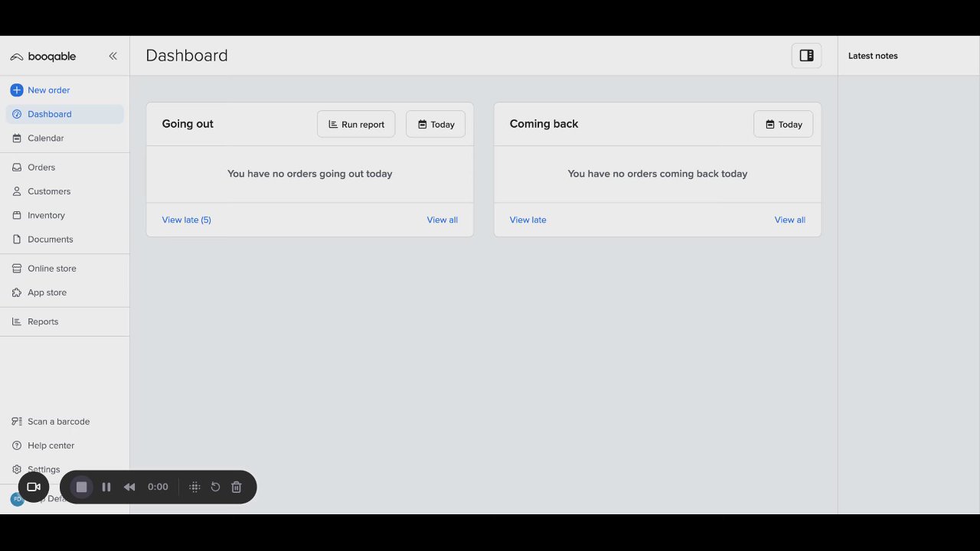Open the recorder grid options icon
This screenshot has width=980, height=551.
pos(194,487)
